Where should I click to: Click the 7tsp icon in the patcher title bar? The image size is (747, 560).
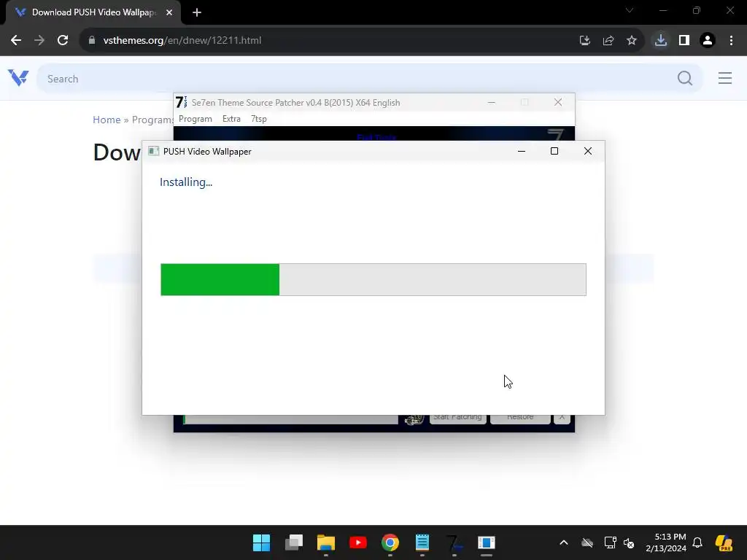click(x=181, y=102)
